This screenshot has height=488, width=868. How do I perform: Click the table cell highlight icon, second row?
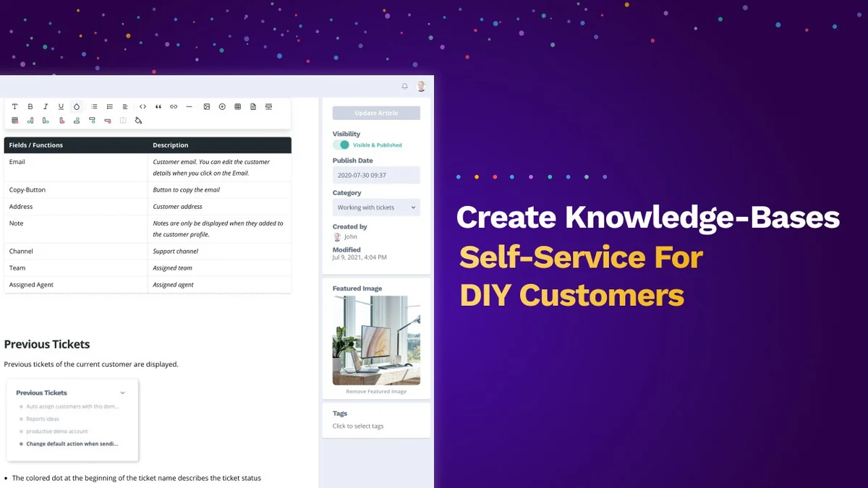point(14,121)
